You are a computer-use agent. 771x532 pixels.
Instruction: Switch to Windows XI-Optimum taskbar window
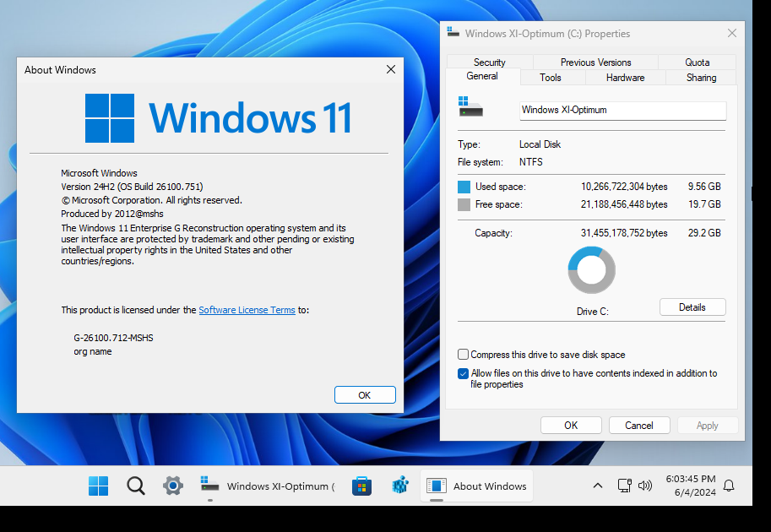268,486
